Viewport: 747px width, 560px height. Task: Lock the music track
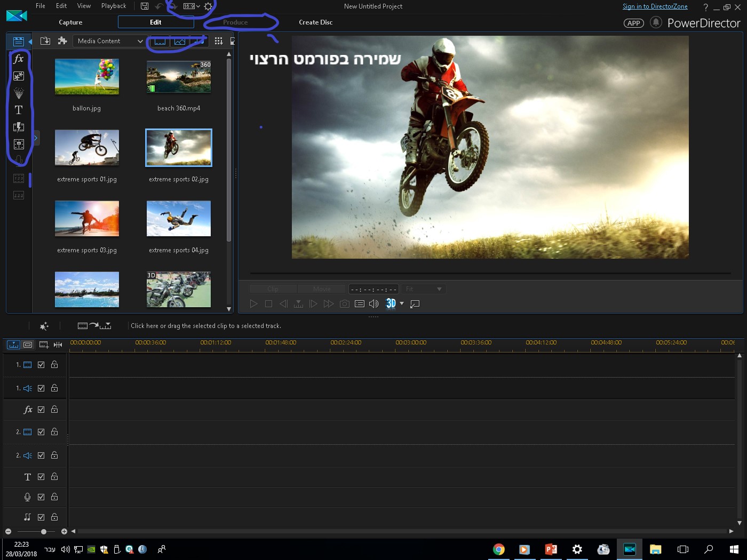tap(54, 517)
